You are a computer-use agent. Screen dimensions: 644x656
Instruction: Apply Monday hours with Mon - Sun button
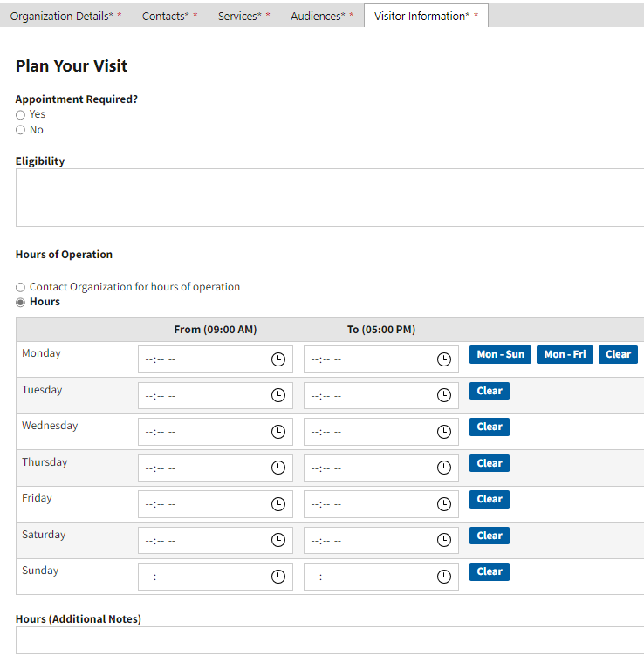coord(500,354)
